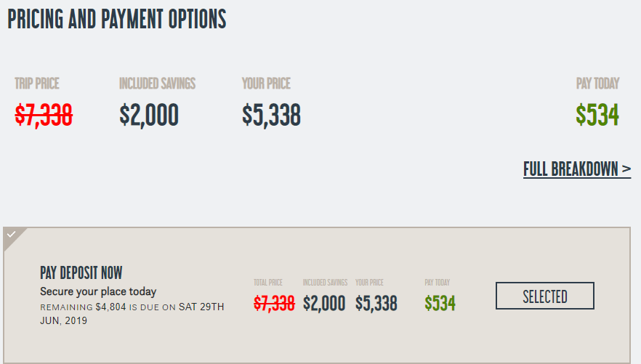Click the Pay Today label at top
Screen dimensions: 641x364
tap(597, 84)
